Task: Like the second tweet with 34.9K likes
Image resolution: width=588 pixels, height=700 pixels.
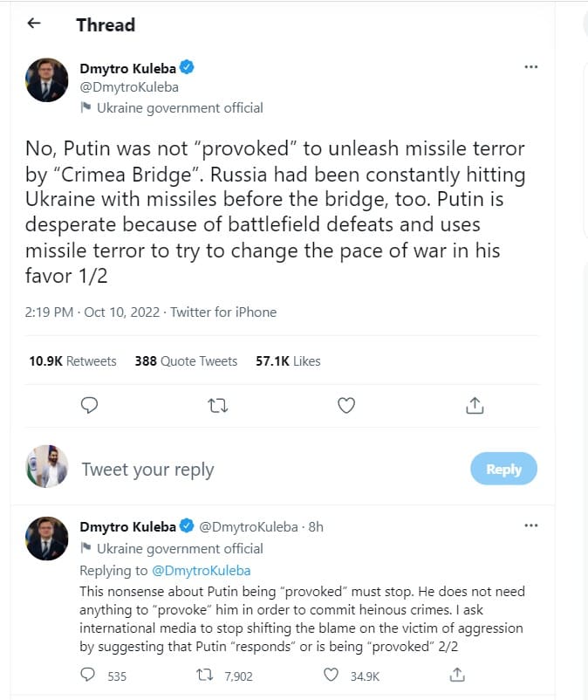Action: coord(331,673)
